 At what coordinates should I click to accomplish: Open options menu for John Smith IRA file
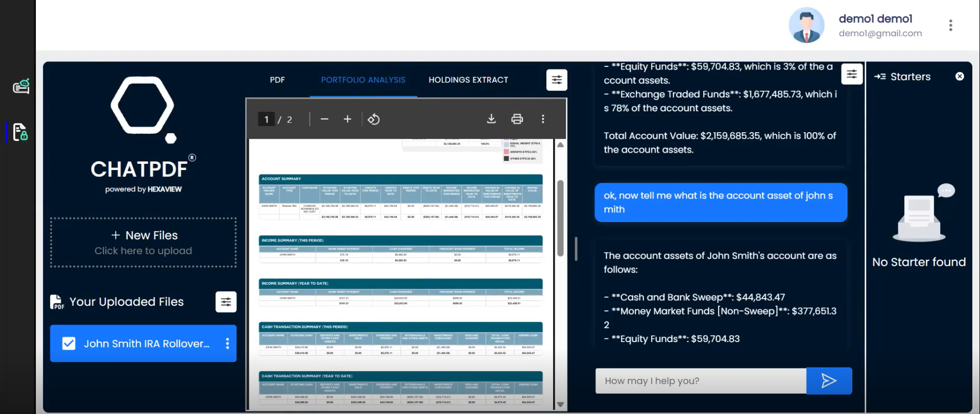(227, 344)
